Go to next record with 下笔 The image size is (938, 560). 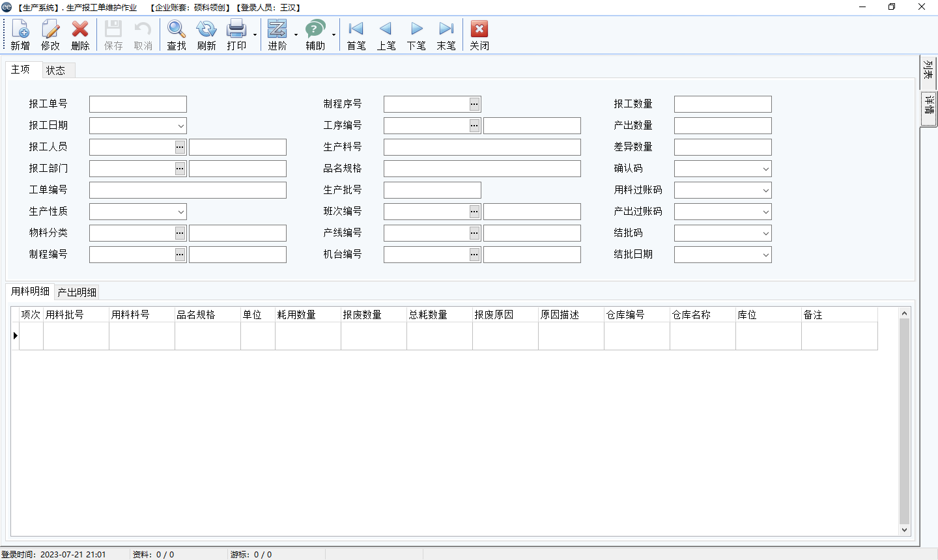pyautogui.click(x=416, y=35)
